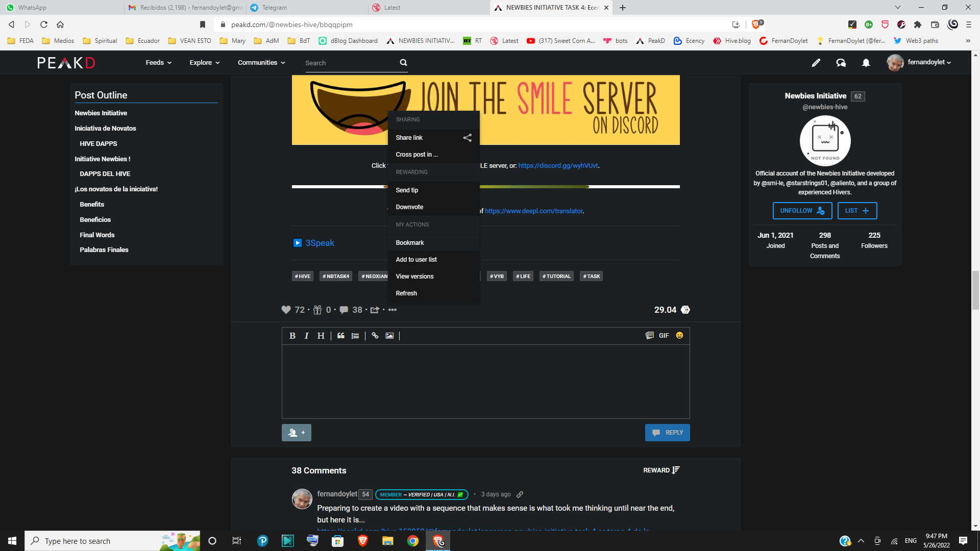Screen dimensions: 980x551
Task: Reload the browser page
Action: click(x=44, y=24)
